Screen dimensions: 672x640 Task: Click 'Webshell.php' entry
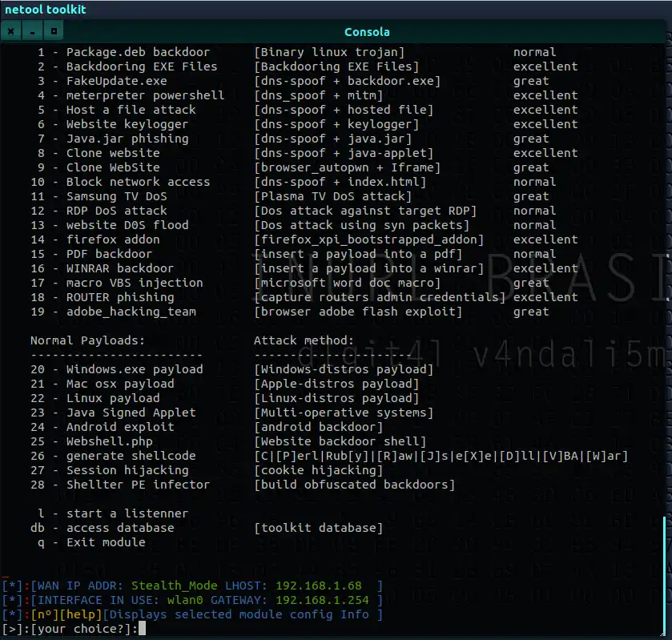pos(109,441)
